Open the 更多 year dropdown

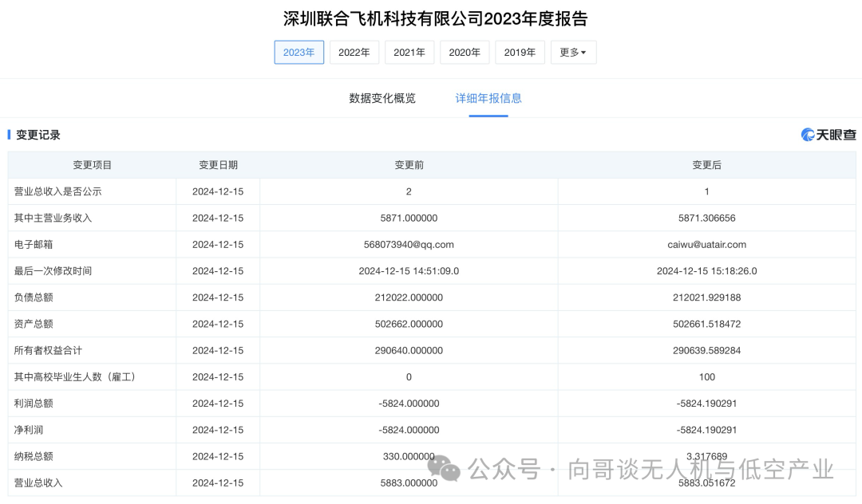point(573,52)
